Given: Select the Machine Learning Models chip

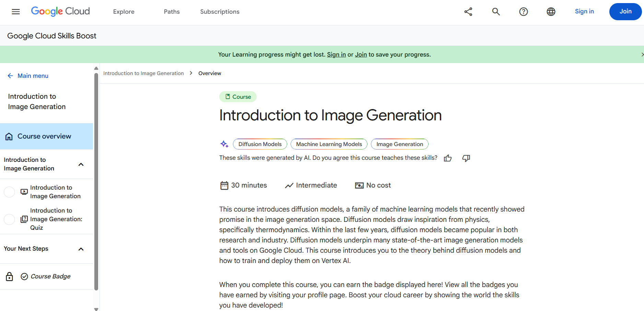Looking at the screenshot, I should pyautogui.click(x=329, y=144).
